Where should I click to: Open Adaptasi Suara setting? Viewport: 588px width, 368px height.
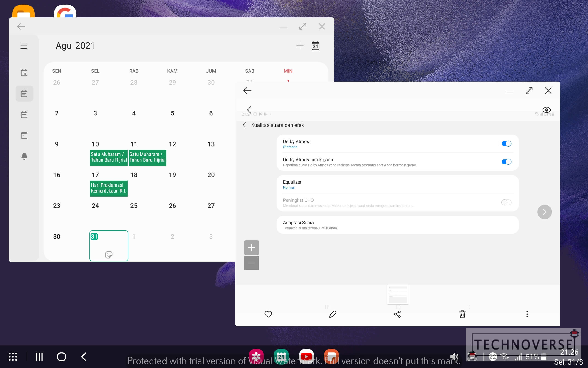click(x=398, y=225)
